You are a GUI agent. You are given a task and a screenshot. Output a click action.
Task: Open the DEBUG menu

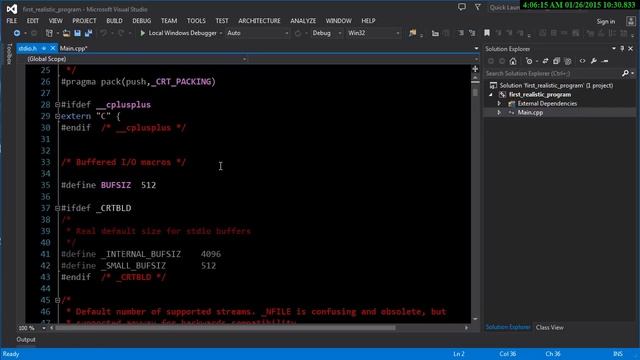pyautogui.click(x=142, y=21)
